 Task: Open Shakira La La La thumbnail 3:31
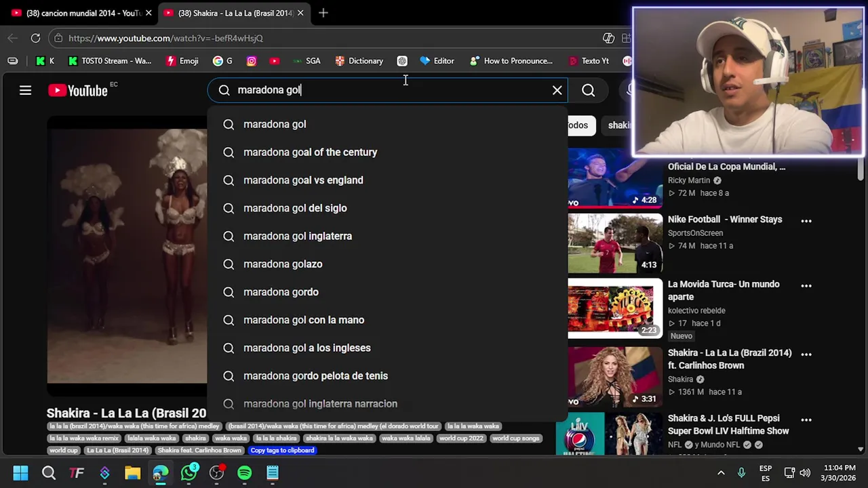615,376
